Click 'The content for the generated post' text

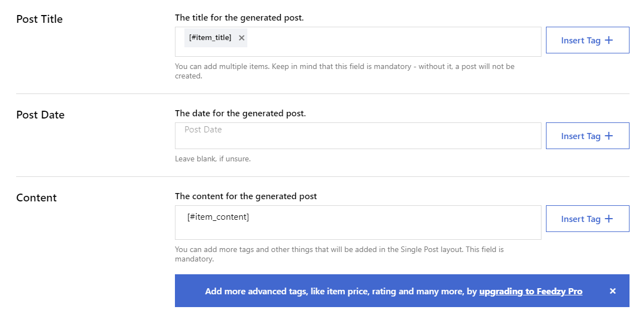click(x=246, y=196)
